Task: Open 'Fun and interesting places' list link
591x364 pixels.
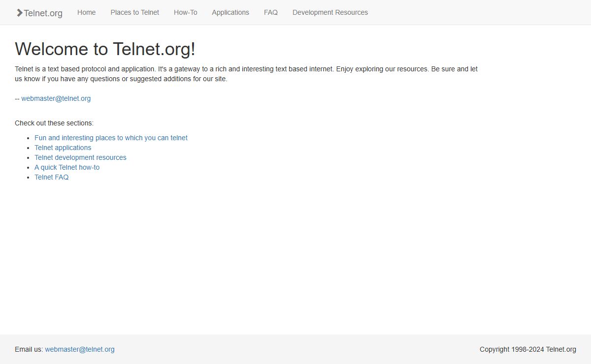Action: 111,138
